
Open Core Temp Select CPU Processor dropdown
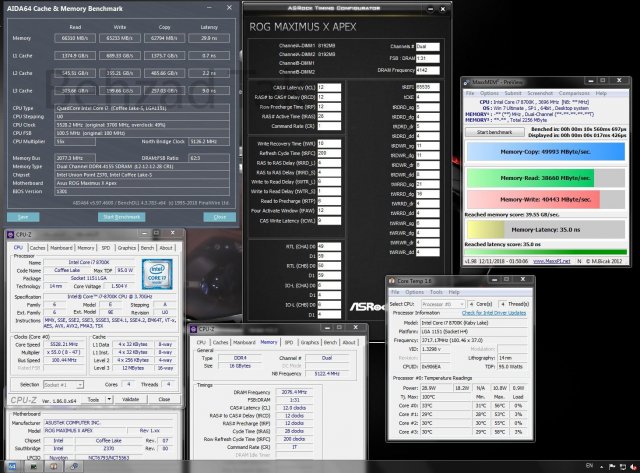click(443, 304)
